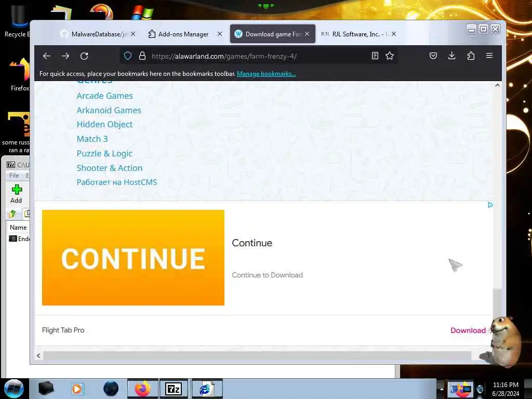Image resolution: width=532 pixels, height=399 pixels.
Task: Click the Name column header in 7-Zip
Action: (x=18, y=228)
